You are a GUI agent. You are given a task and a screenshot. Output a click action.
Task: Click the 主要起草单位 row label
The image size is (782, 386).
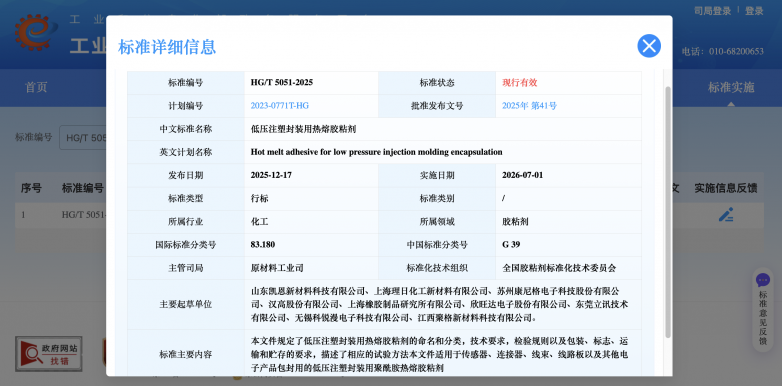click(186, 304)
